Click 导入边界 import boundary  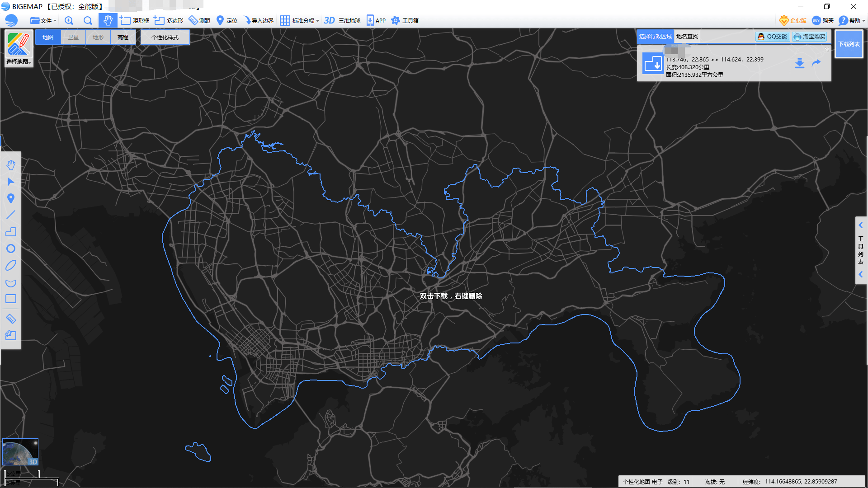pyautogui.click(x=259, y=20)
